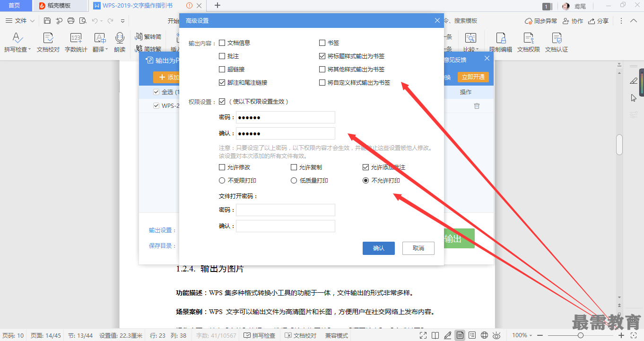This screenshot has height=341, width=644.
Task: Click fullscreen icon in status bar
Action: point(423,335)
